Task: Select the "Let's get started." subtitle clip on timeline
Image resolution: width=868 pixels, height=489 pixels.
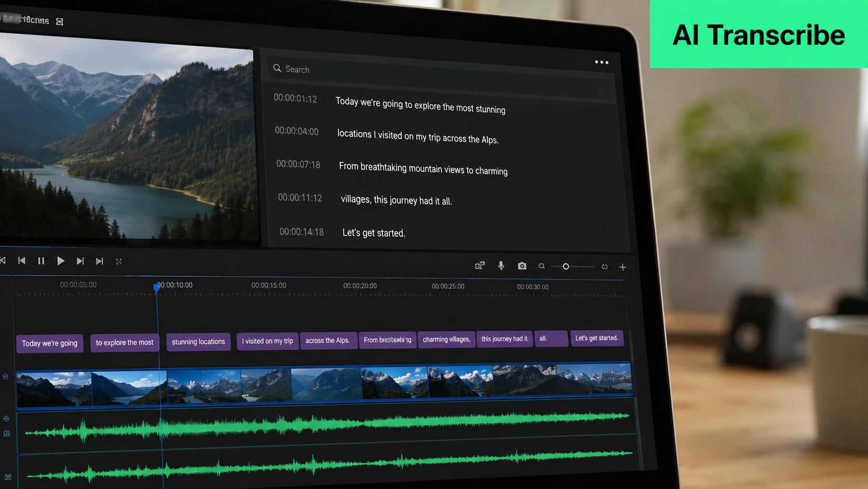Action: (596, 338)
